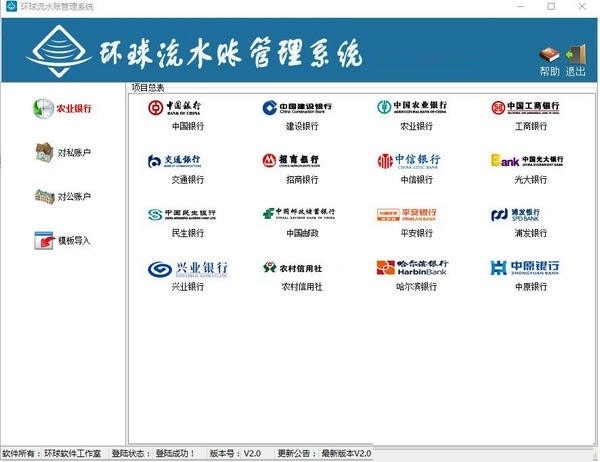Click the Zhongyuan Bank 中原银行 logo
This screenshot has width=600, height=462.
[525, 268]
